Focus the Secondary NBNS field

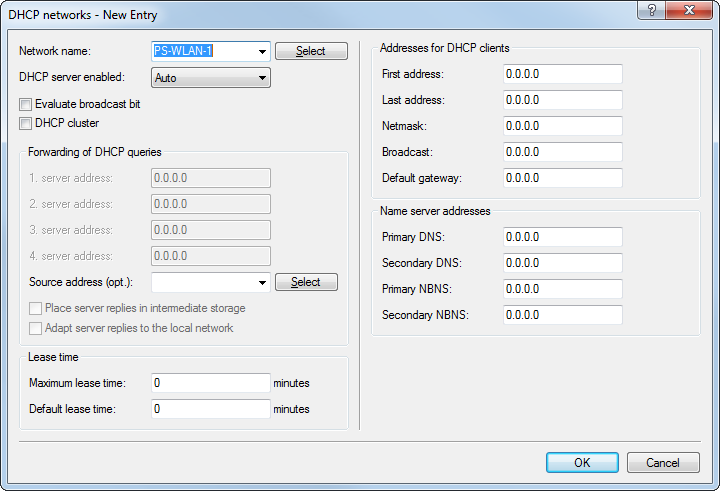pyautogui.click(x=562, y=315)
